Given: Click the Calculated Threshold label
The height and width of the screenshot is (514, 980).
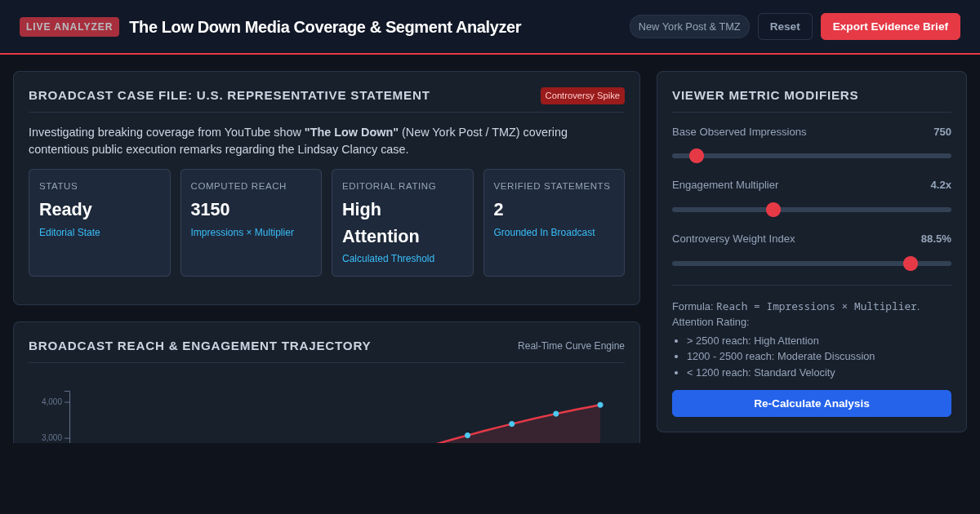Looking at the screenshot, I should pyautogui.click(x=388, y=259).
